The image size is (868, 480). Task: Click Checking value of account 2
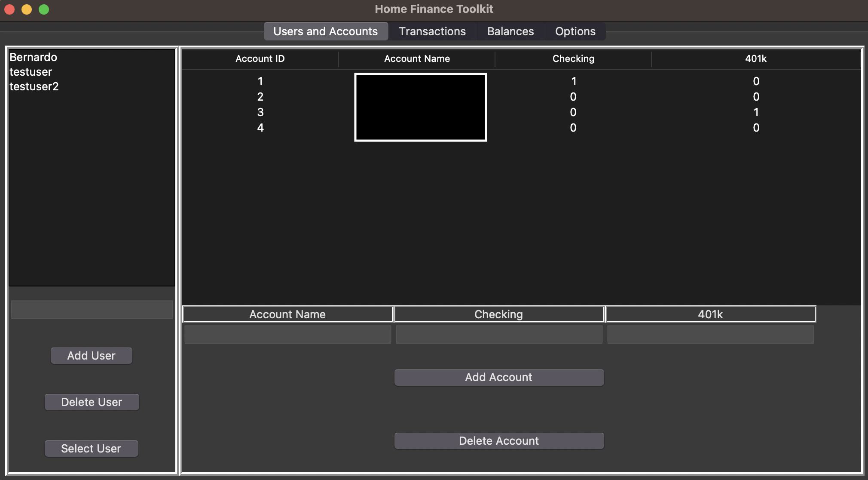pos(573,97)
